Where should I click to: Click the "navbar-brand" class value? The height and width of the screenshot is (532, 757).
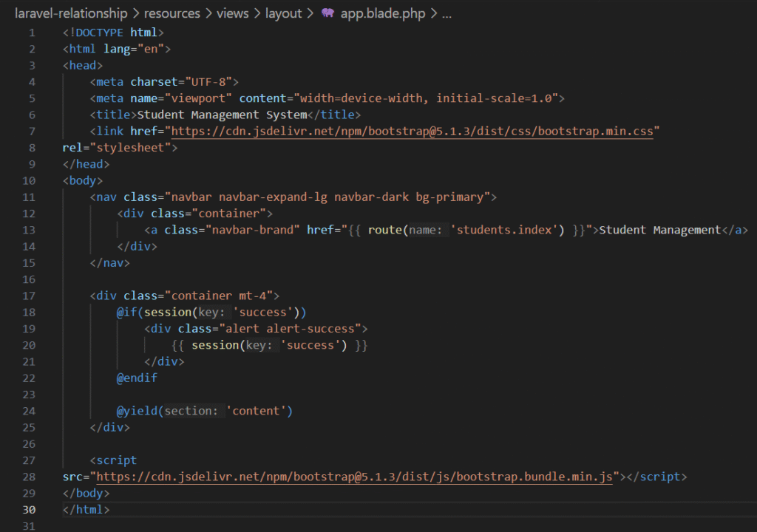pos(241,230)
